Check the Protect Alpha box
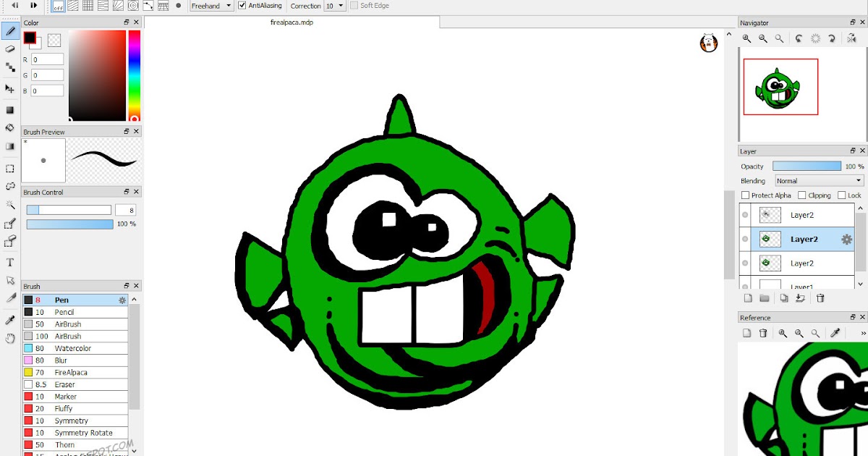Screen dimensions: 868x456 tap(744, 195)
